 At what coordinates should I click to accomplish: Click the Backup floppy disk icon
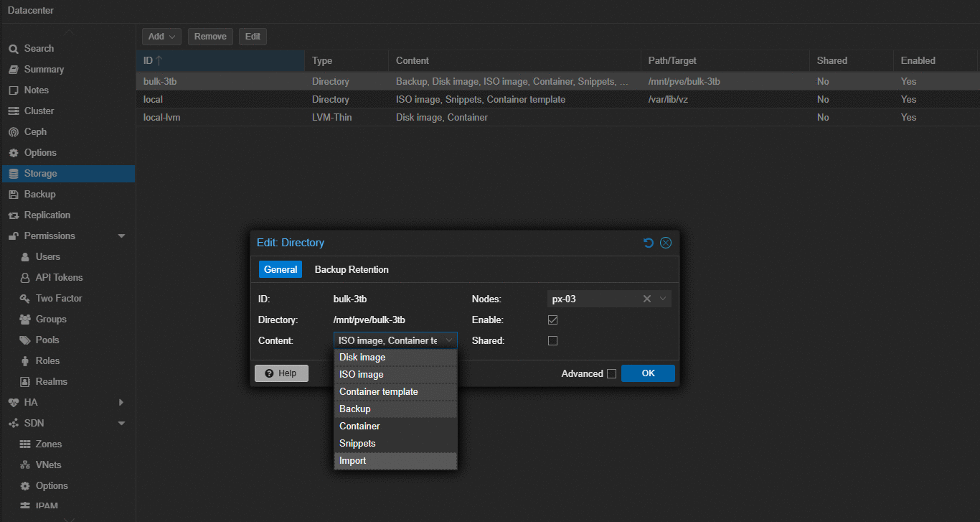click(x=13, y=195)
